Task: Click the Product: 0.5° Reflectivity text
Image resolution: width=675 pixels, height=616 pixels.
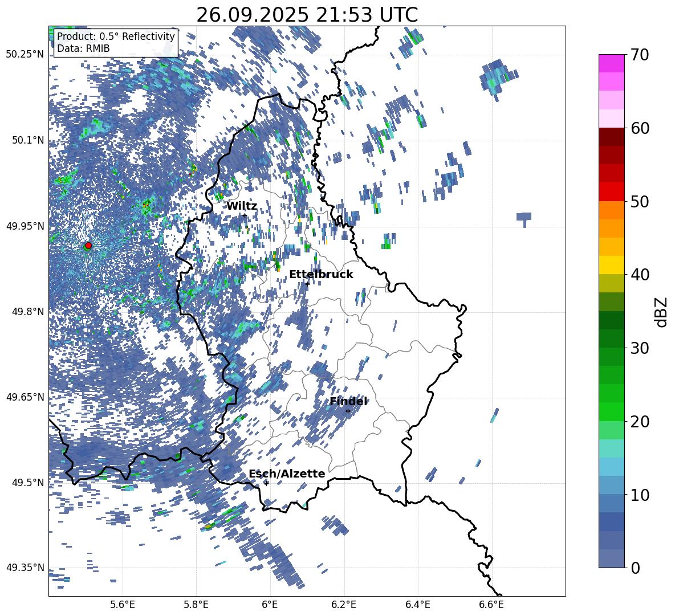Action: click(x=116, y=36)
